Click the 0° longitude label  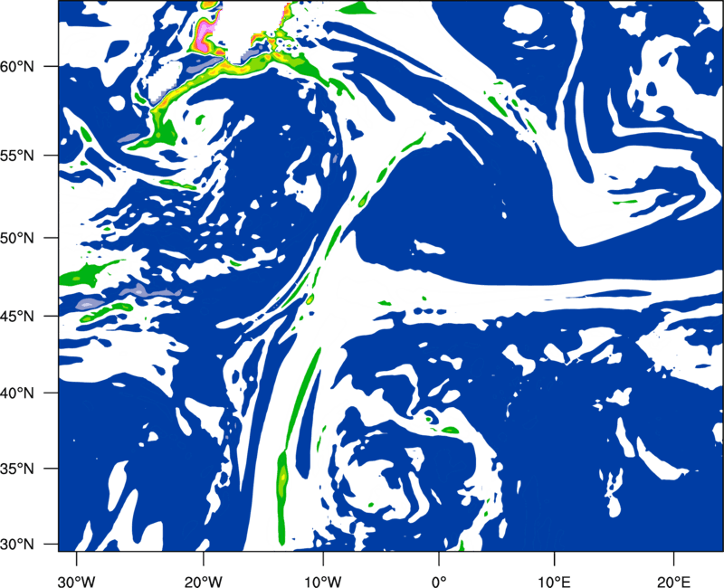[x=439, y=582]
